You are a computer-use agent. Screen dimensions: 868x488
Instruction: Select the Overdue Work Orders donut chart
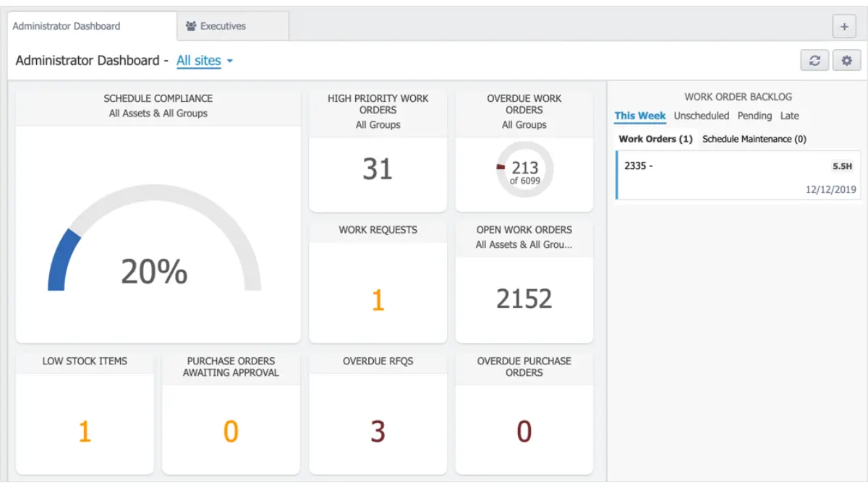[x=524, y=170]
